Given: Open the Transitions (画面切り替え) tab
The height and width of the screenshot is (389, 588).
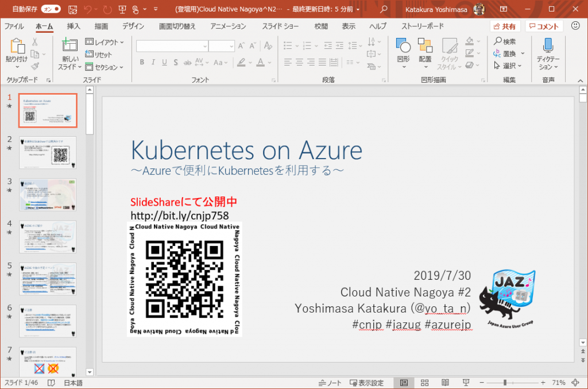Looking at the screenshot, I should pos(177,26).
